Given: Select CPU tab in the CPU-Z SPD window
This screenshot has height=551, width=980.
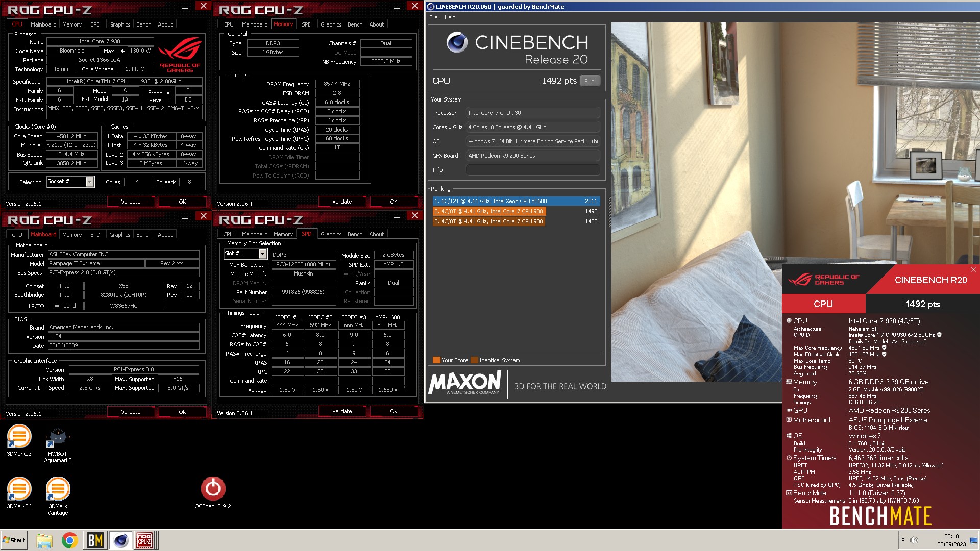Looking at the screenshot, I should point(228,234).
